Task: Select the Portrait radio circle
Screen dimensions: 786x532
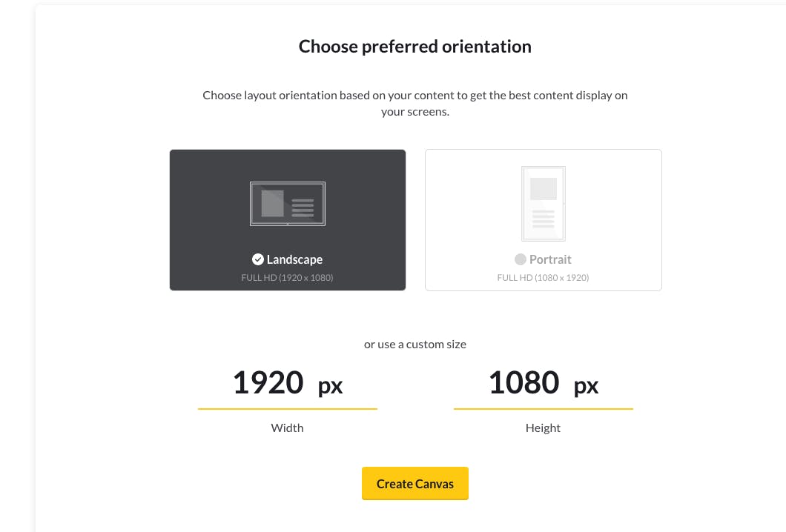Action: point(521,259)
